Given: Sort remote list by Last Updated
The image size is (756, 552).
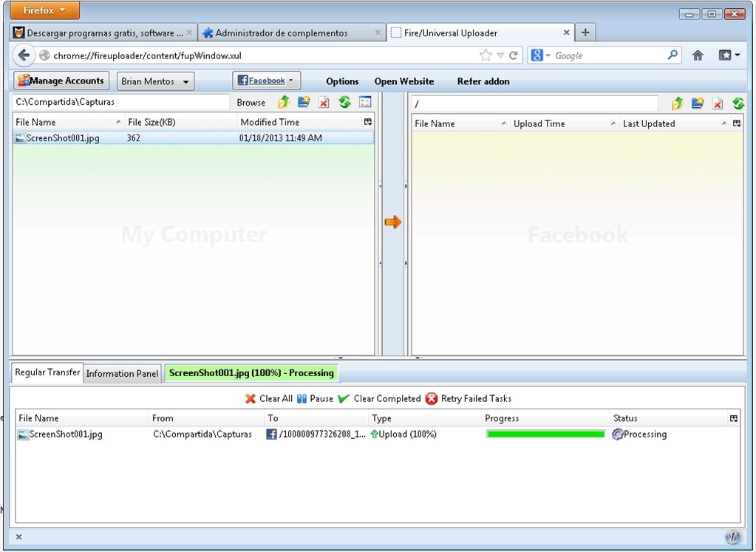Looking at the screenshot, I should tap(675, 123).
